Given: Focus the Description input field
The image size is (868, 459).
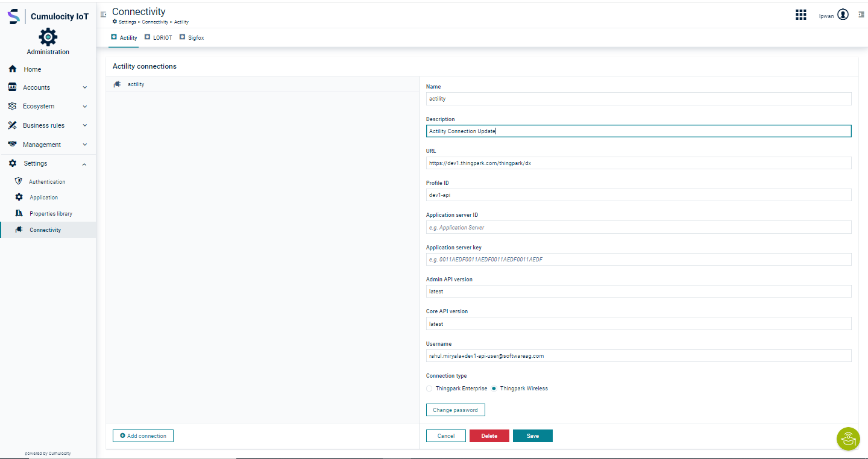Looking at the screenshot, I should click(638, 131).
